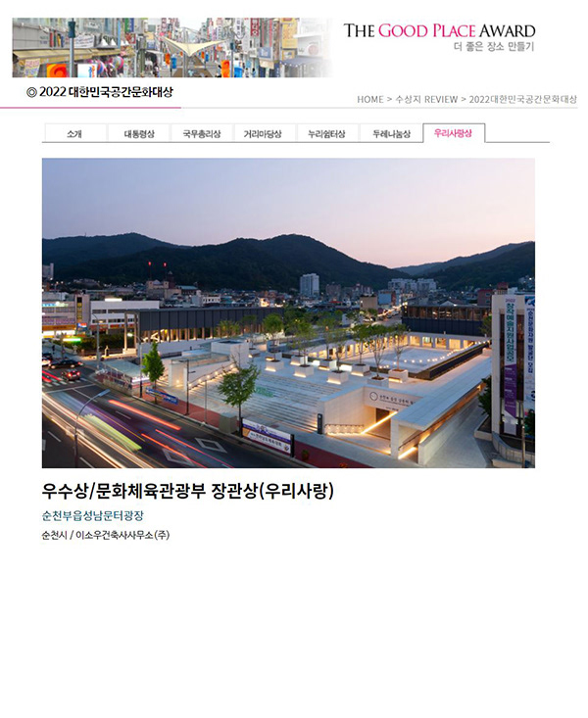Image resolution: width=588 pixels, height=718 pixels.
Task: Click the street market banner image
Action: point(171,47)
